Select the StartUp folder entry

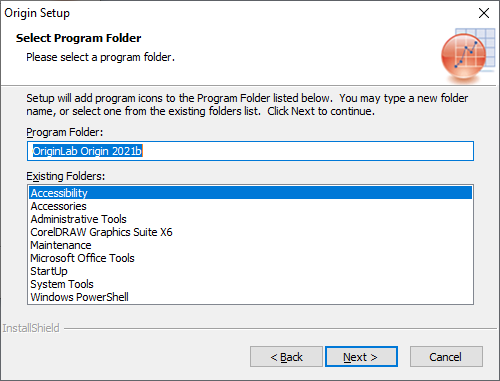[x=251, y=271]
